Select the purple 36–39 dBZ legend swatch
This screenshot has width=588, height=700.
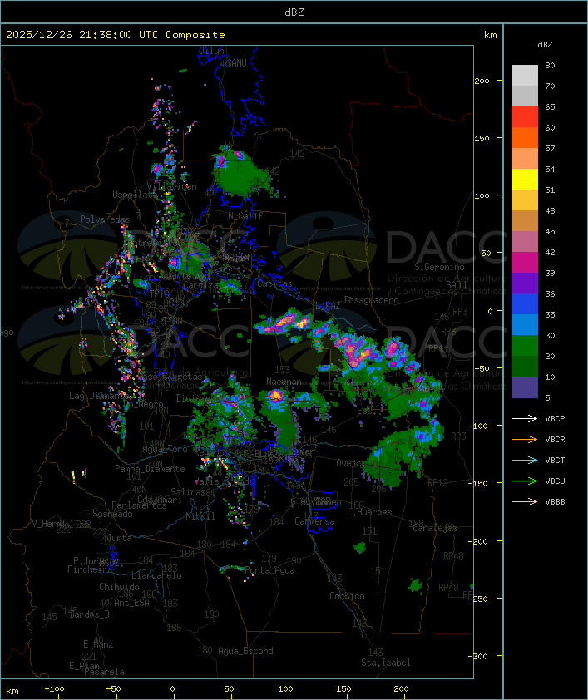tap(525, 283)
